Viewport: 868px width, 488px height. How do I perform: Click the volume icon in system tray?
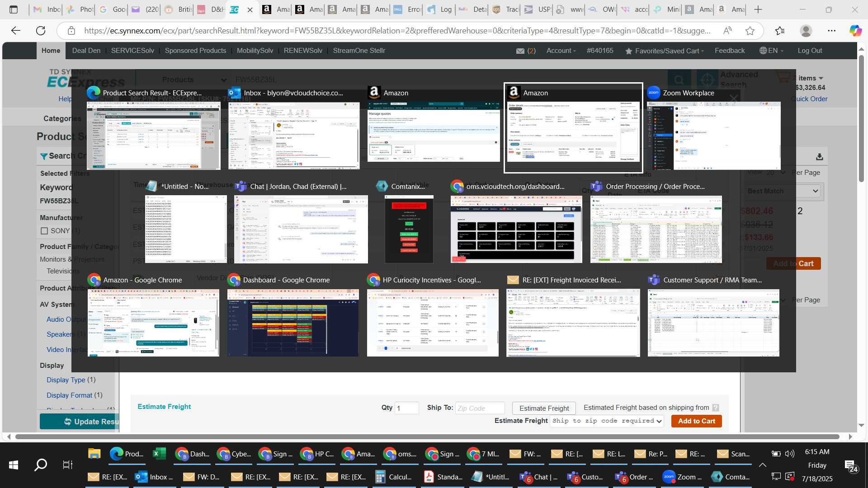click(x=790, y=454)
